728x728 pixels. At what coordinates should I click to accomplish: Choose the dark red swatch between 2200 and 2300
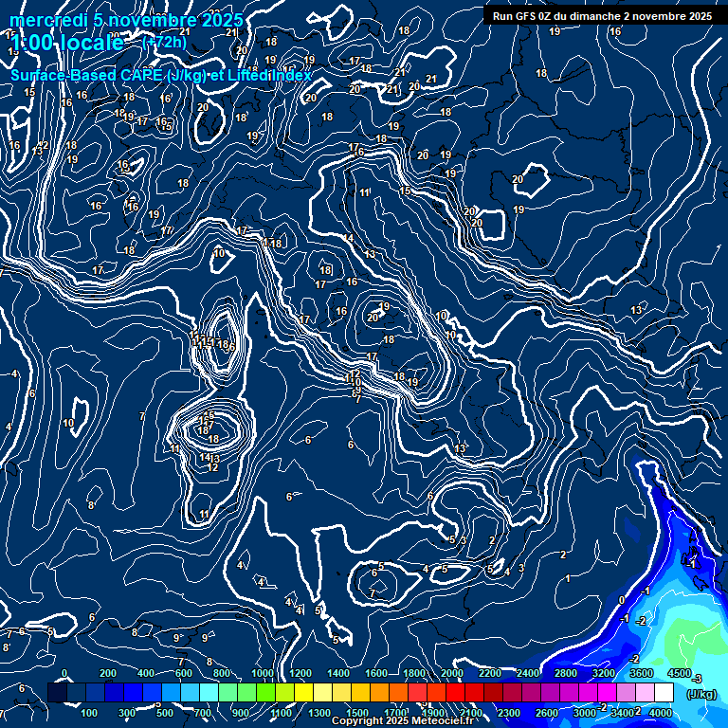click(x=493, y=692)
